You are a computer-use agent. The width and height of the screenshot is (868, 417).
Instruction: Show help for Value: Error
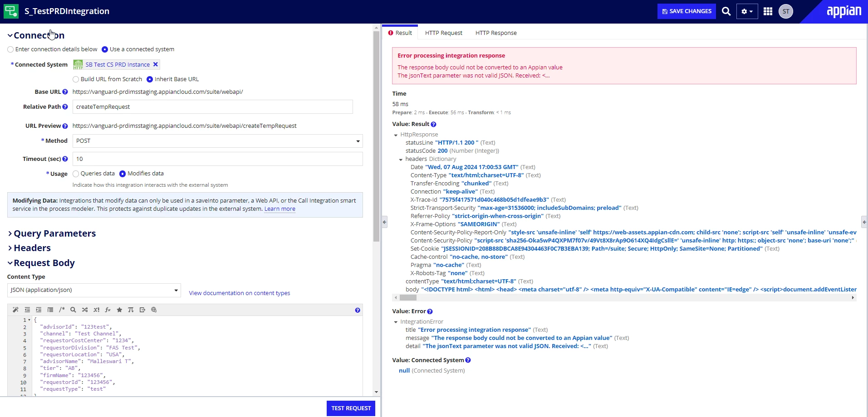tap(430, 311)
